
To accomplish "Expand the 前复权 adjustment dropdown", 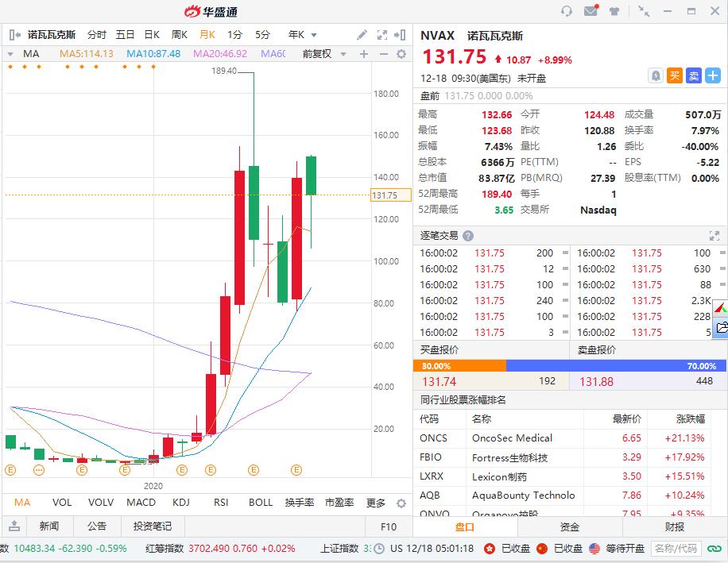I will tap(343, 54).
